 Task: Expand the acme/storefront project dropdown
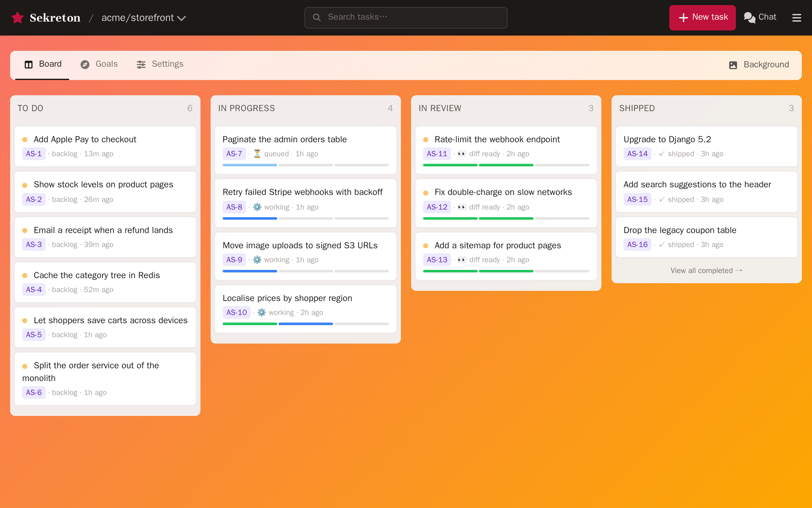tap(144, 17)
